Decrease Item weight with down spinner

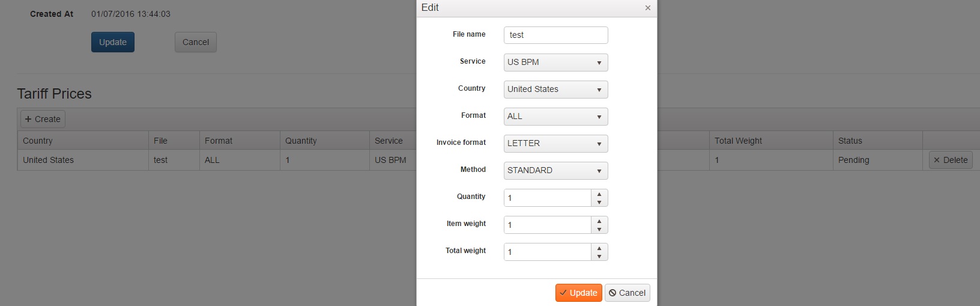599,229
